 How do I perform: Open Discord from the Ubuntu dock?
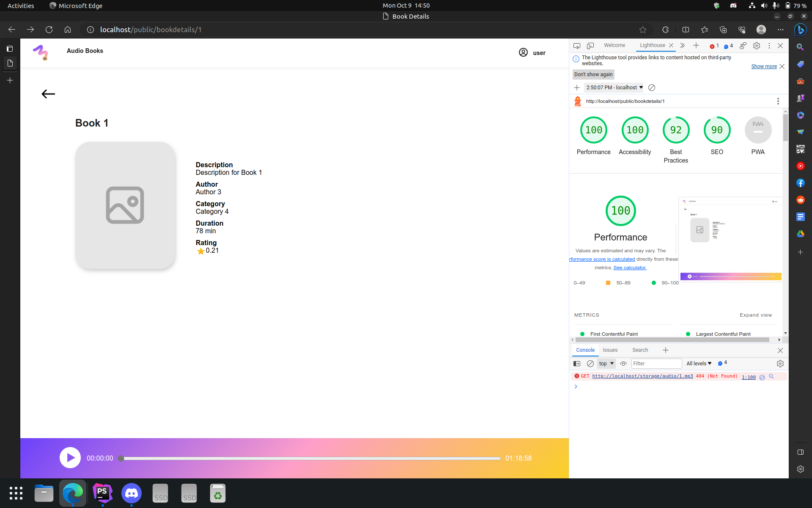pos(132,493)
